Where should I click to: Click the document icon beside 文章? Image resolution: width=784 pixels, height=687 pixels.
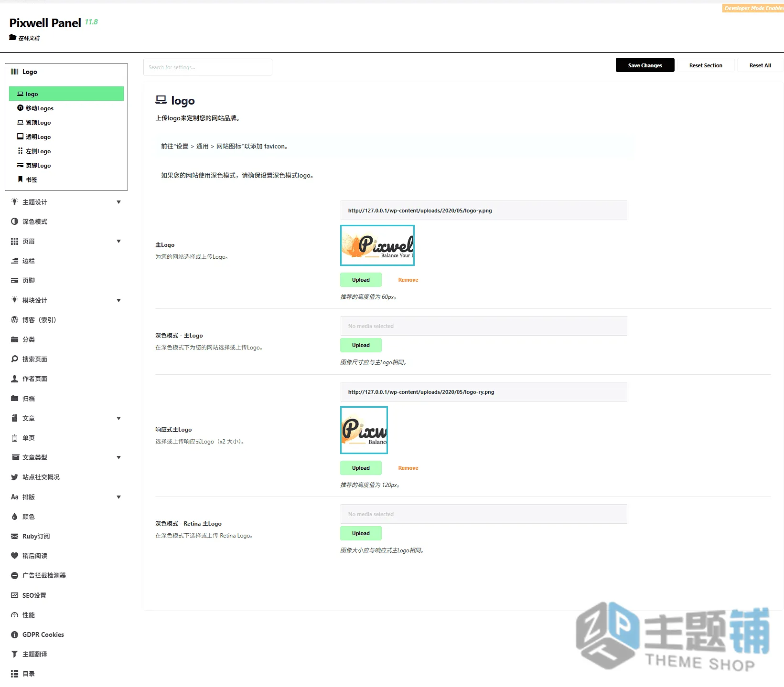(14, 418)
